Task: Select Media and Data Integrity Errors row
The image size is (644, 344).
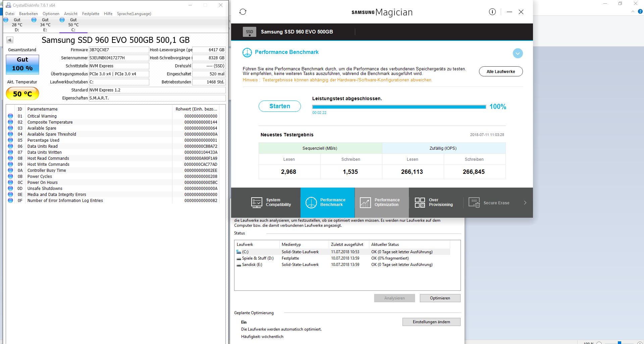Action: point(113,195)
